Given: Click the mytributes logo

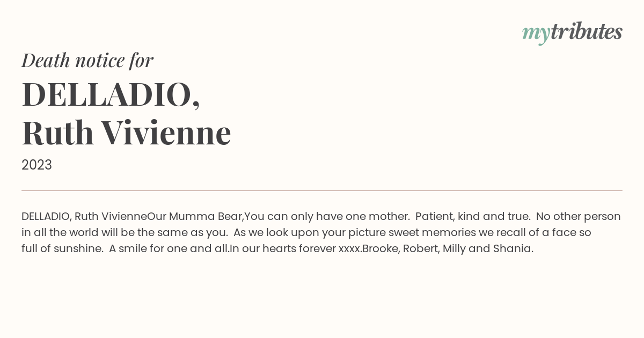Looking at the screenshot, I should [x=572, y=33].
